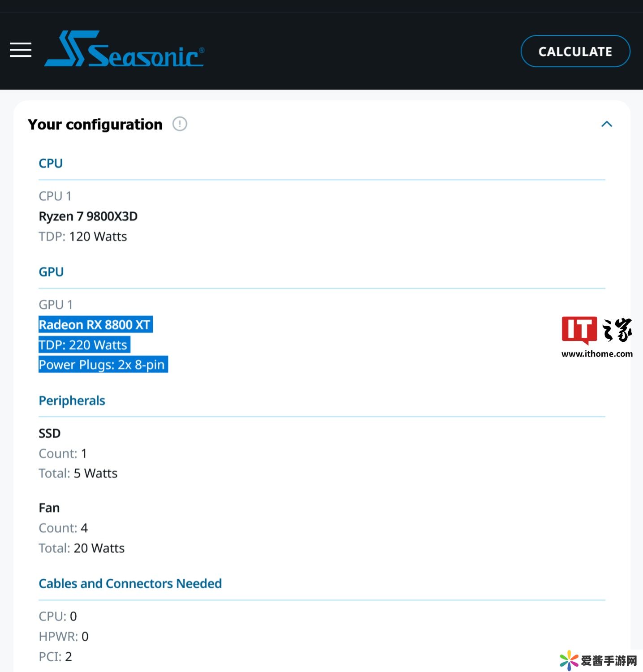Select the GPU section heading
This screenshot has width=643, height=672.
[x=51, y=272]
